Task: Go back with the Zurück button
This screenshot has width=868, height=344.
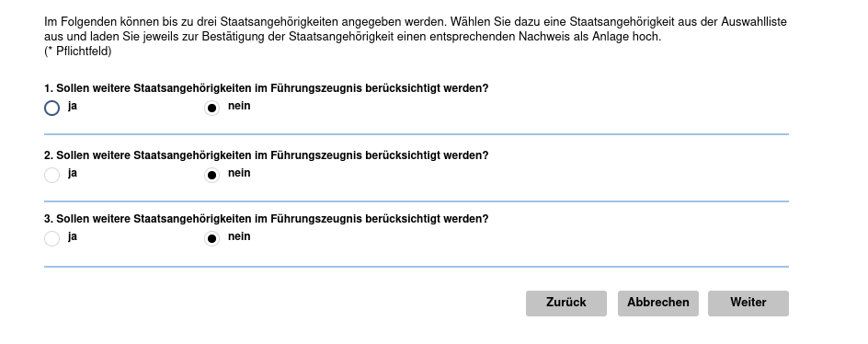Action: coord(566,304)
